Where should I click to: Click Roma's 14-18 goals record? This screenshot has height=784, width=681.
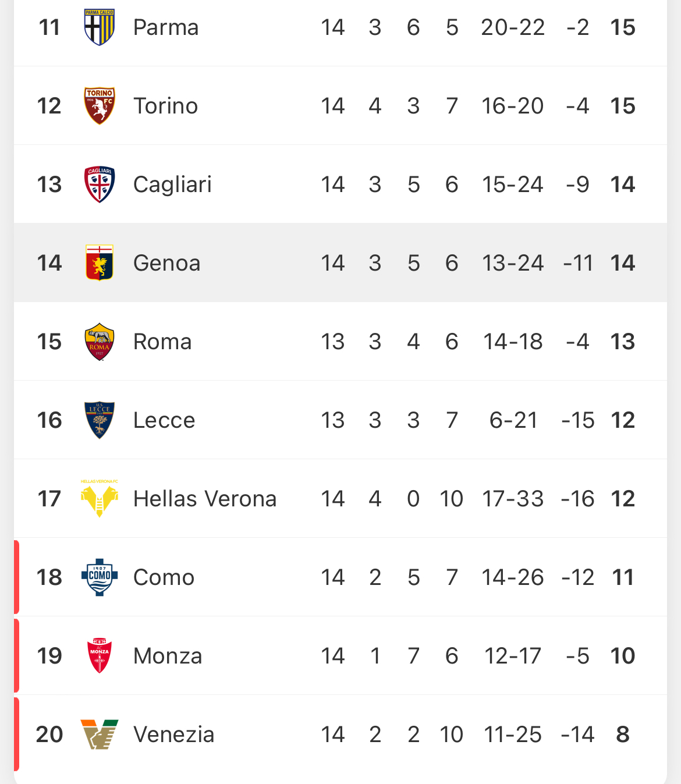point(513,342)
